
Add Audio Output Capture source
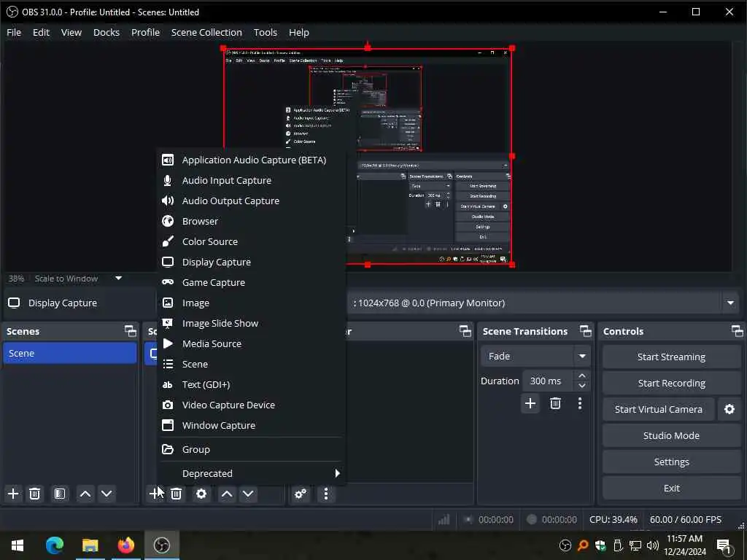click(251, 201)
